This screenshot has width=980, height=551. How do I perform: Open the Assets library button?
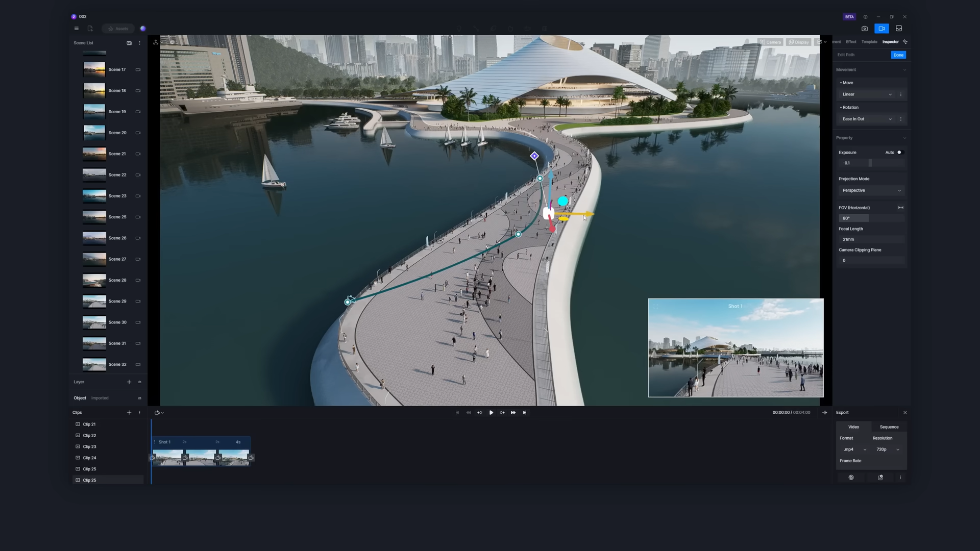(x=118, y=29)
